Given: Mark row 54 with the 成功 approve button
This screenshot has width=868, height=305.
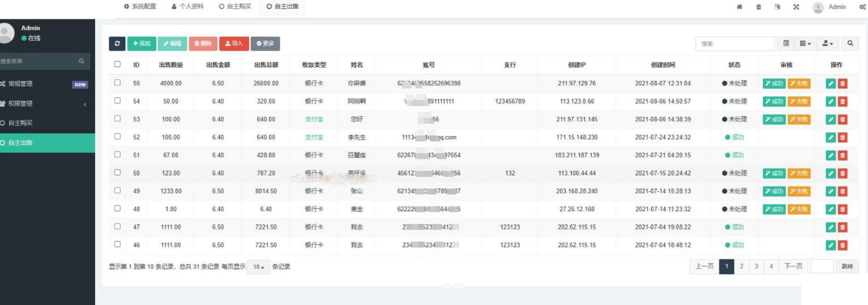Looking at the screenshot, I should click(x=774, y=102).
